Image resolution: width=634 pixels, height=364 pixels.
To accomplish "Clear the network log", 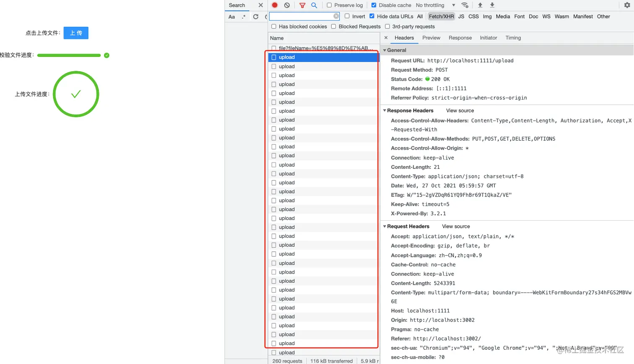I will [x=287, y=5].
